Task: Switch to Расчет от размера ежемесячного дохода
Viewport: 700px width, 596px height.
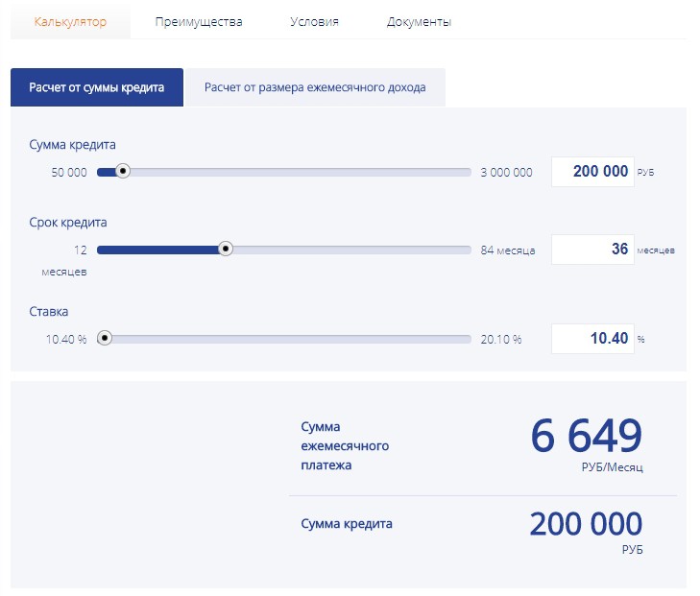Action: click(315, 87)
